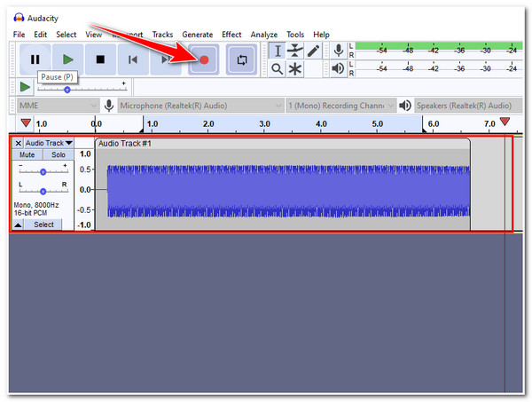
Task: Open the View menu
Action: pyautogui.click(x=93, y=35)
